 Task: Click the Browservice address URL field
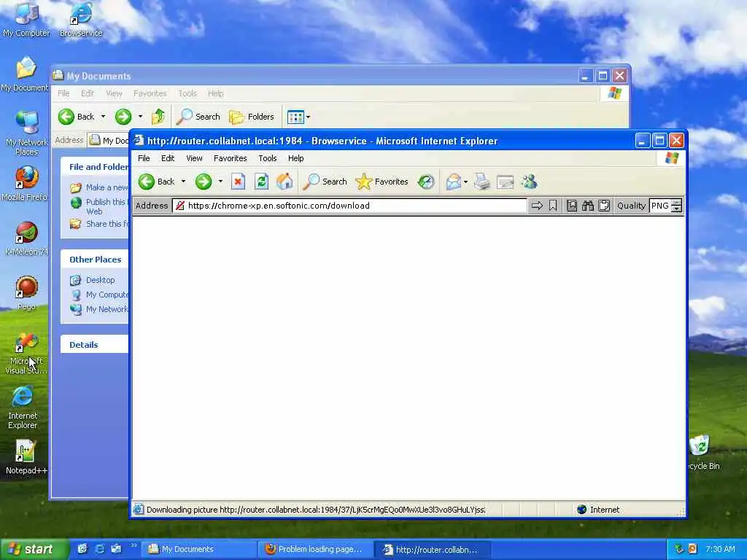pyautogui.click(x=349, y=206)
